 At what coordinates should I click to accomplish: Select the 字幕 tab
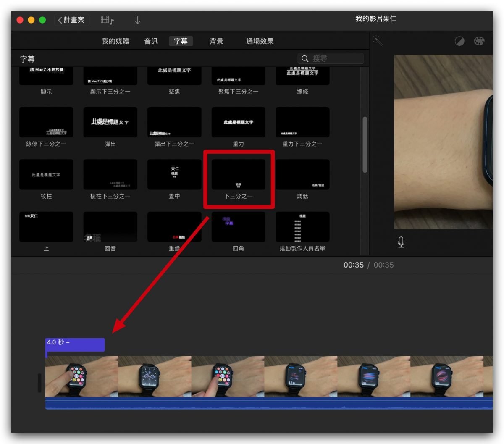pos(181,41)
